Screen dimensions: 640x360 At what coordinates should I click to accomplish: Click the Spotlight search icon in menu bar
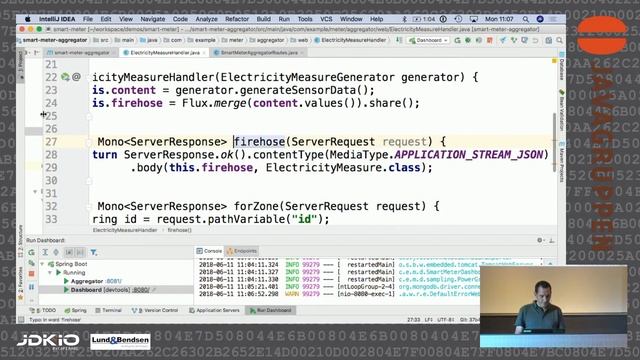(526, 19)
